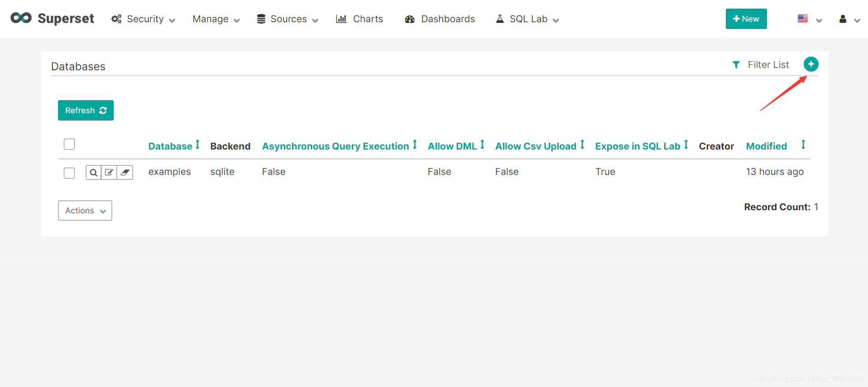Click the Security gears icon

pyautogui.click(x=116, y=19)
